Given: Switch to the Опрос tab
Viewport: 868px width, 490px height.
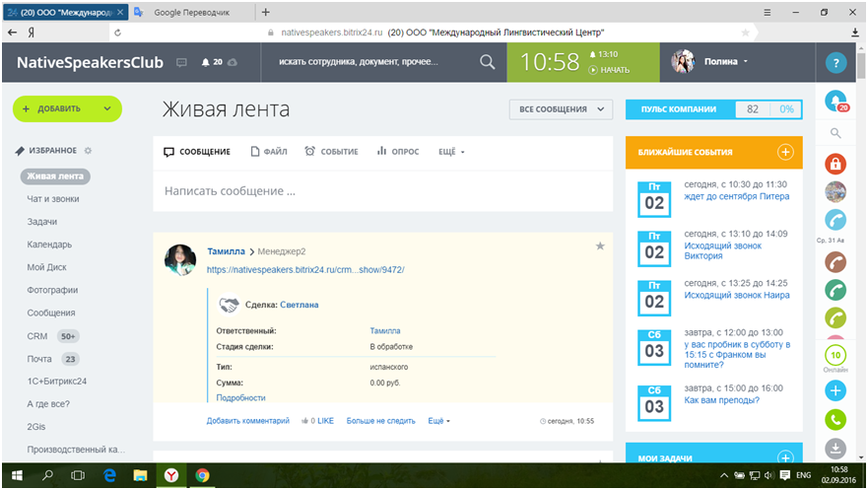Looking at the screenshot, I should point(397,152).
